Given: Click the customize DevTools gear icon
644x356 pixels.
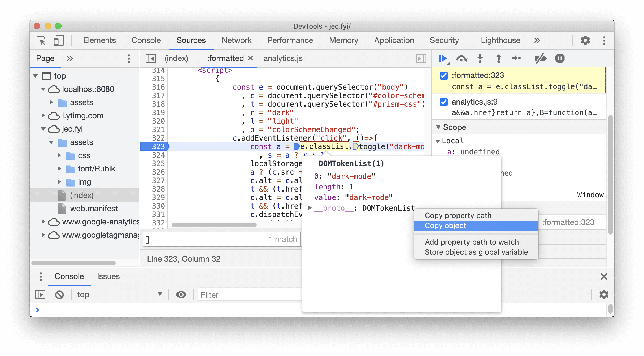Looking at the screenshot, I should click(587, 40).
